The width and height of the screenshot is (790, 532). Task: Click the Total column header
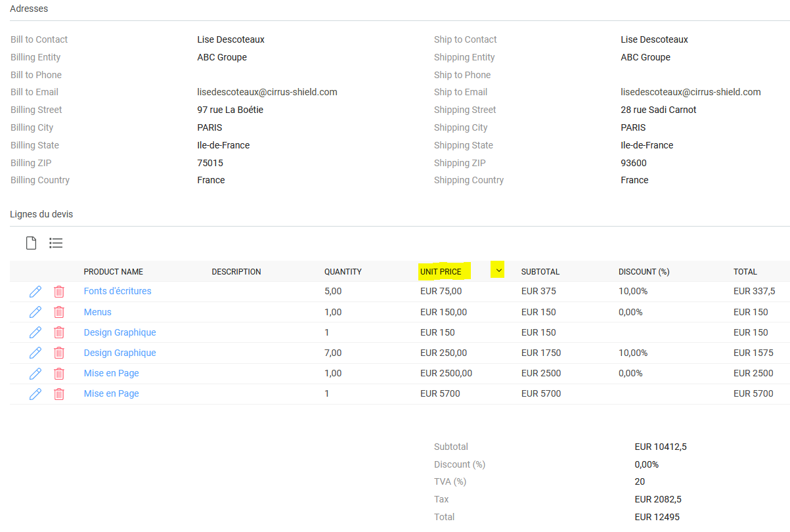pos(745,272)
